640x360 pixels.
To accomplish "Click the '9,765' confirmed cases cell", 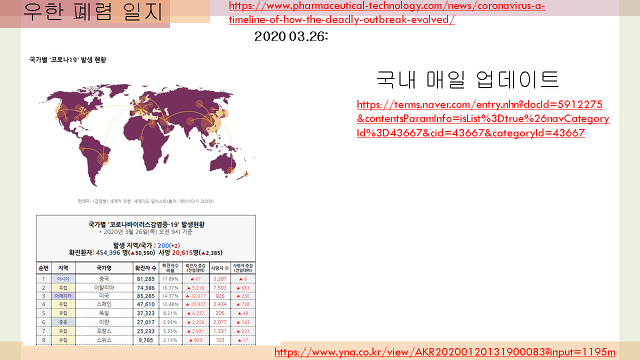I will point(146,340).
